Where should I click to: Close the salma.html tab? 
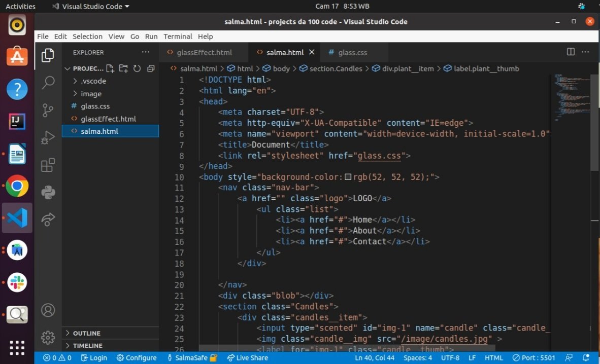click(x=312, y=52)
